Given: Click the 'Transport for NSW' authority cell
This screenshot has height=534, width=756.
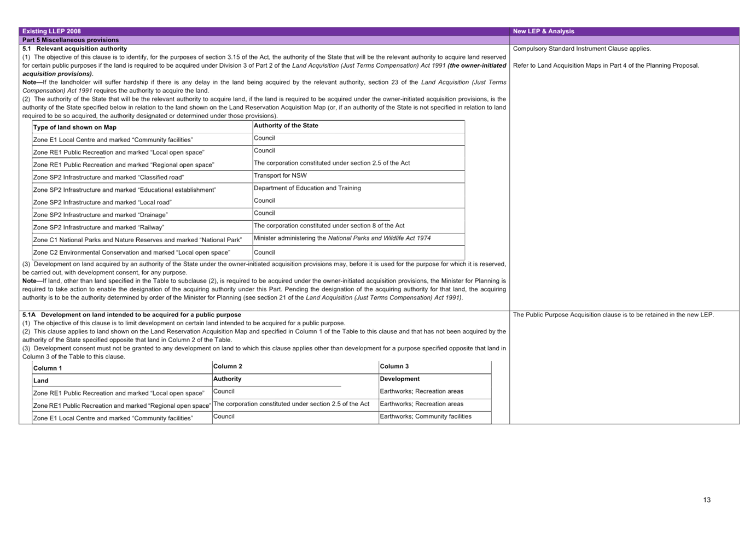Looking at the screenshot, I should pyautogui.click(x=280, y=175).
